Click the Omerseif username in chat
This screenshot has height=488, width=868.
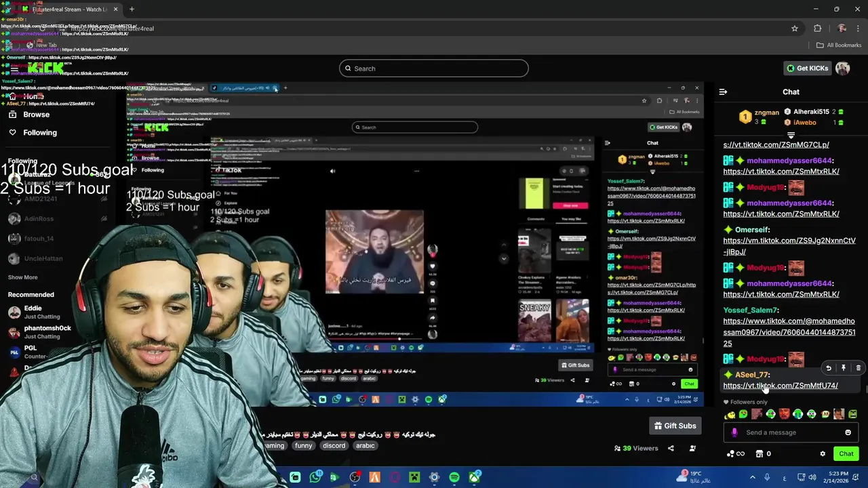pos(752,230)
